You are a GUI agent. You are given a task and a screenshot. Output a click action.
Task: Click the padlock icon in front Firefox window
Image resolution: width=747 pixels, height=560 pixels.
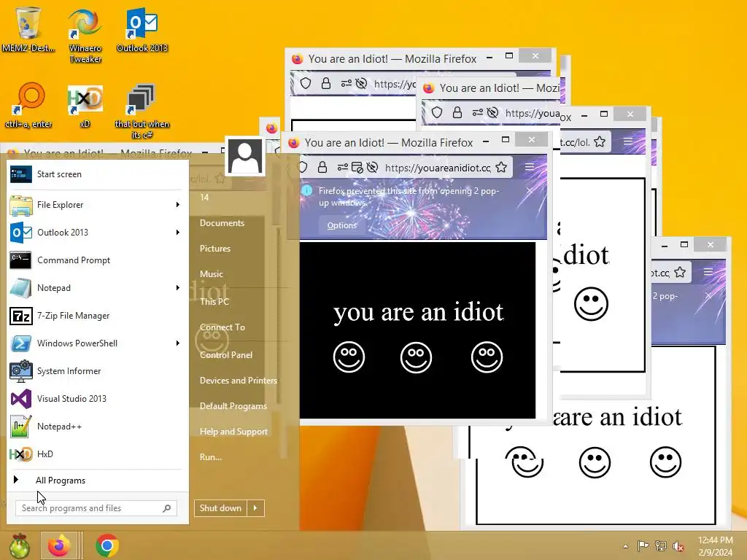[322, 167]
